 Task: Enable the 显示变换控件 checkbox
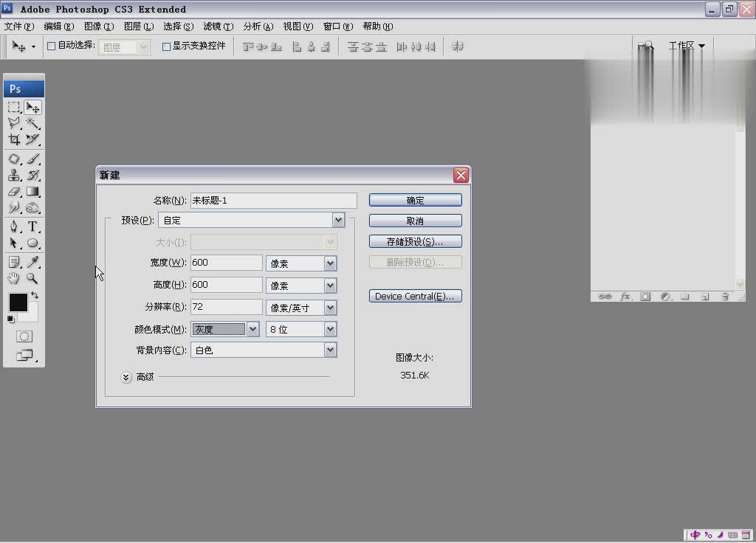[x=166, y=46]
